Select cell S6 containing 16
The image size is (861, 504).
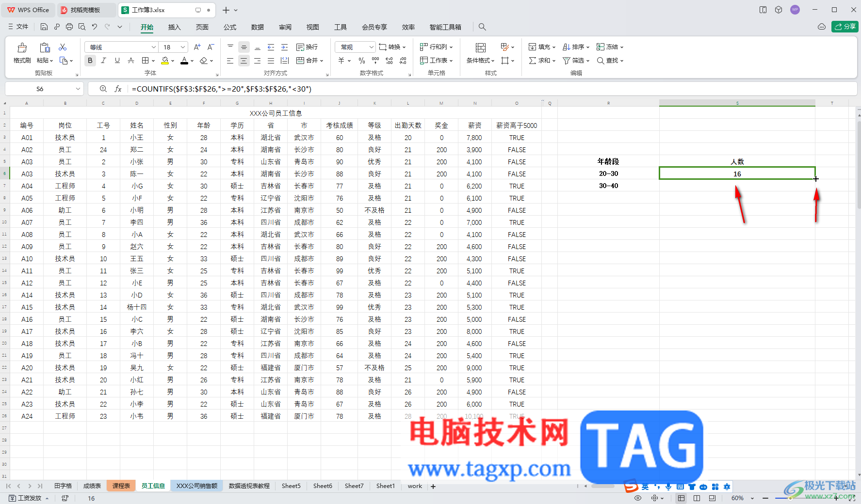coord(737,173)
